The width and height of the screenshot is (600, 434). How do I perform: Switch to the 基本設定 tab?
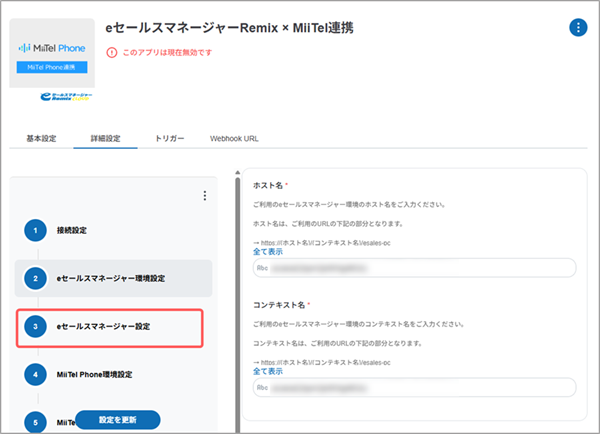tap(43, 138)
